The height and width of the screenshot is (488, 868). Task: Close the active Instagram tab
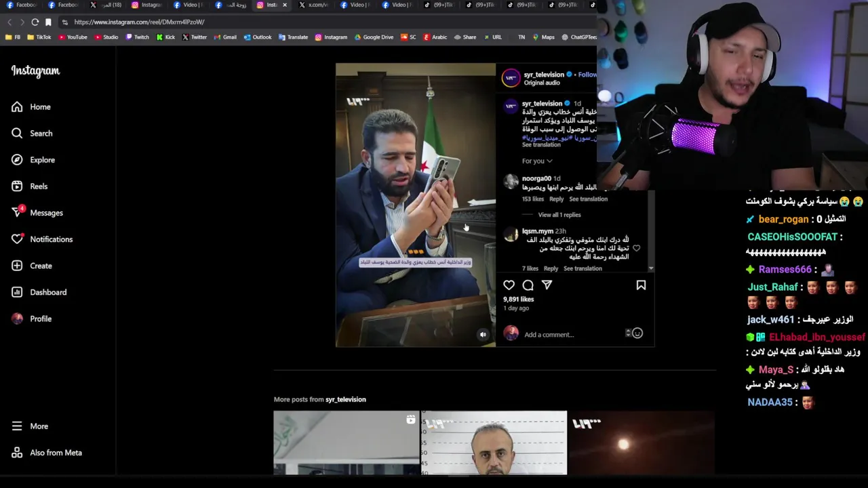coord(284,5)
